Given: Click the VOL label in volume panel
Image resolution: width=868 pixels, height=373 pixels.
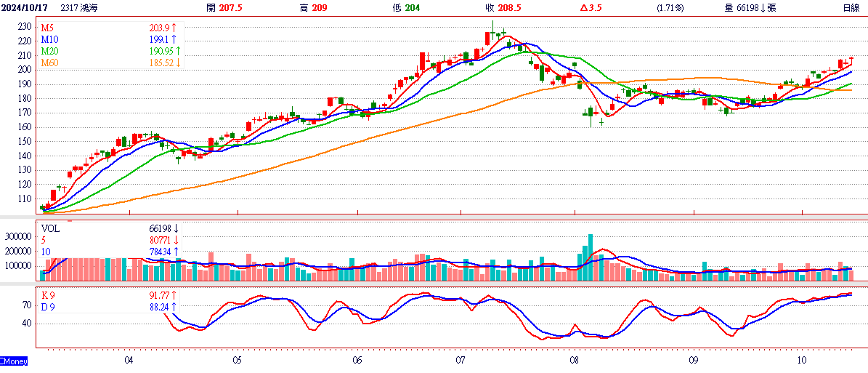Looking at the screenshot, I should (x=50, y=228).
